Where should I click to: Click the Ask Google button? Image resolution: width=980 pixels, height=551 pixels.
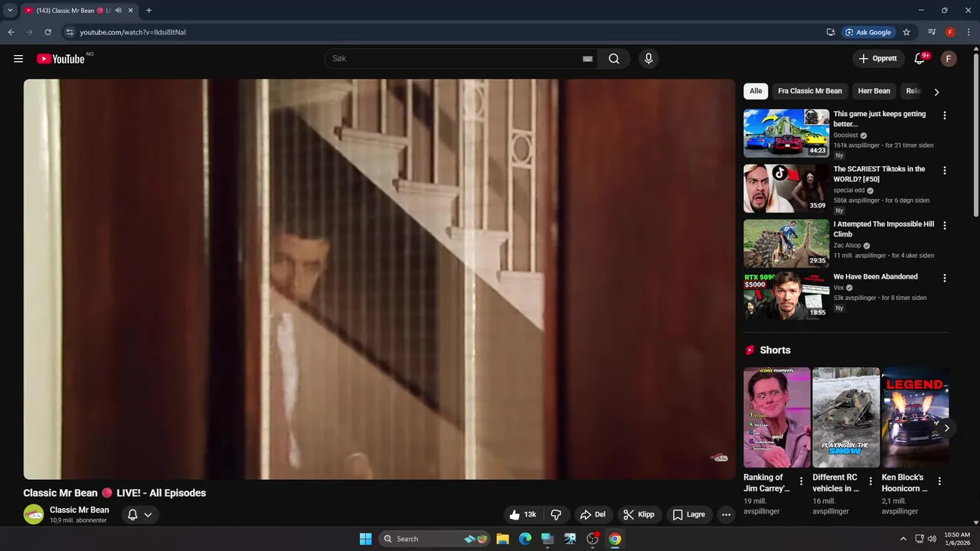pyautogui.click(x=868, y=32)
